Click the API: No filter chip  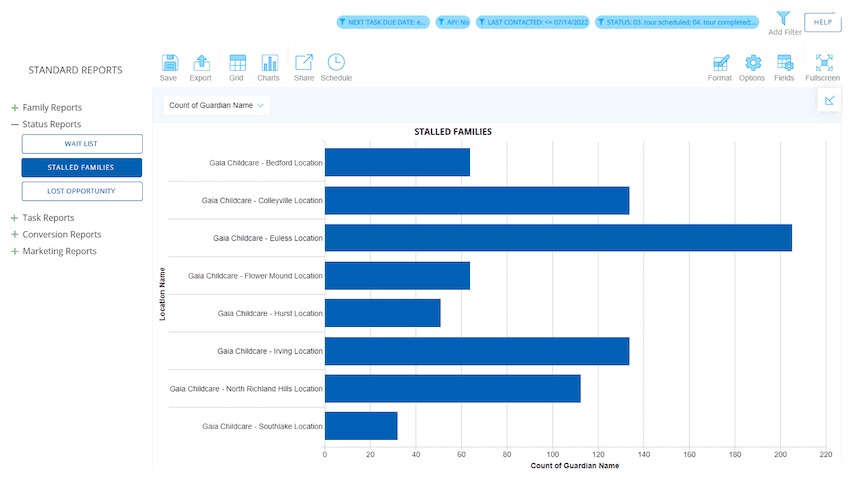453,22
